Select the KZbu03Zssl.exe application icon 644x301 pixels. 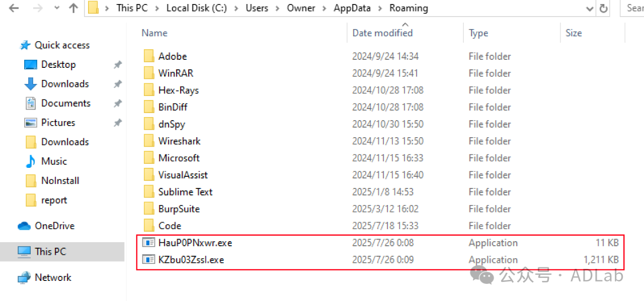(x=149, y=260)
